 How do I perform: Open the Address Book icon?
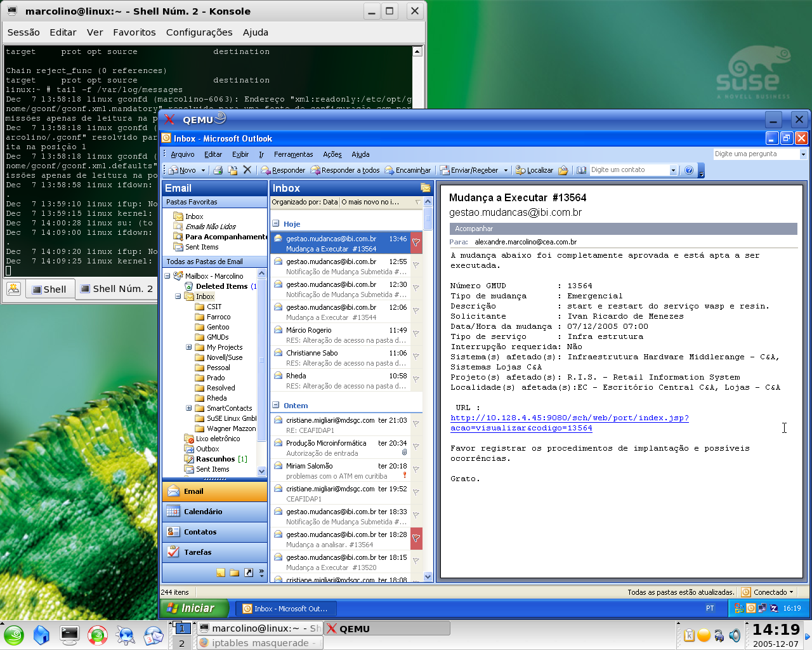click(581, 170)
